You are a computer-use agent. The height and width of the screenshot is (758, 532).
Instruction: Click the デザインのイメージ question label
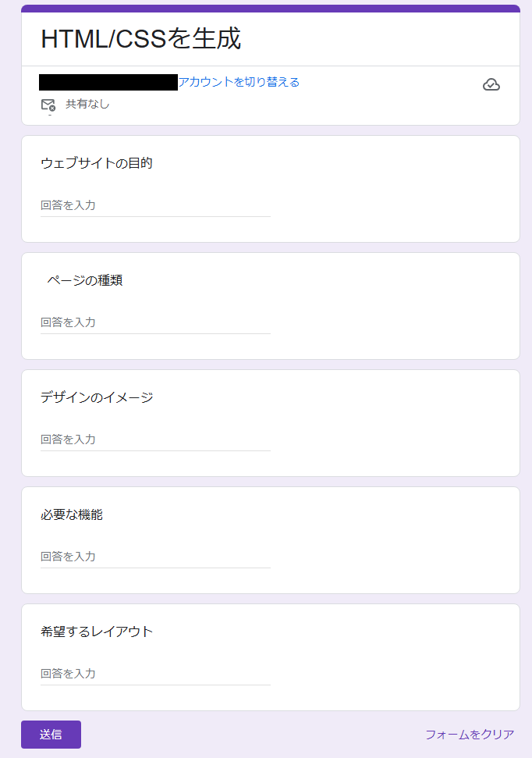click(x=97, y=397)
